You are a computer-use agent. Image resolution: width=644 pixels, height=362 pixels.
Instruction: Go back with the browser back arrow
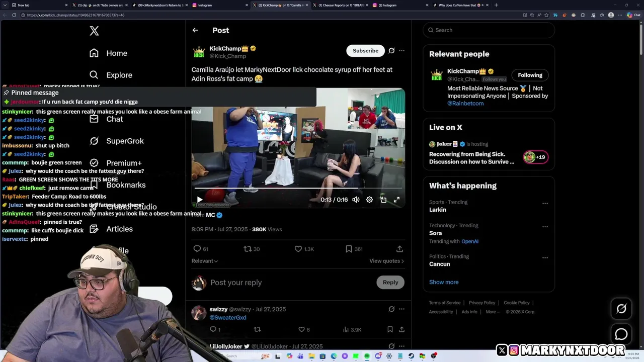tap(5, 15)
